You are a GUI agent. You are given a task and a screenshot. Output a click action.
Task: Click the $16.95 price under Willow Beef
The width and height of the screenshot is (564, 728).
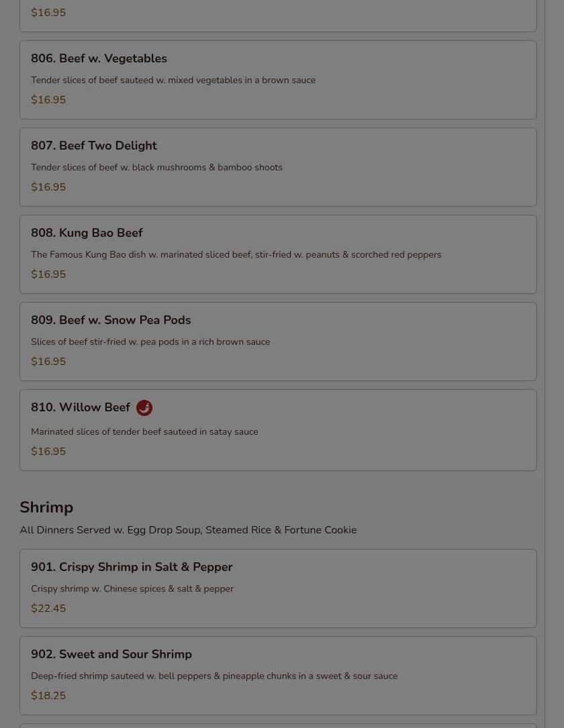(48, 452)
